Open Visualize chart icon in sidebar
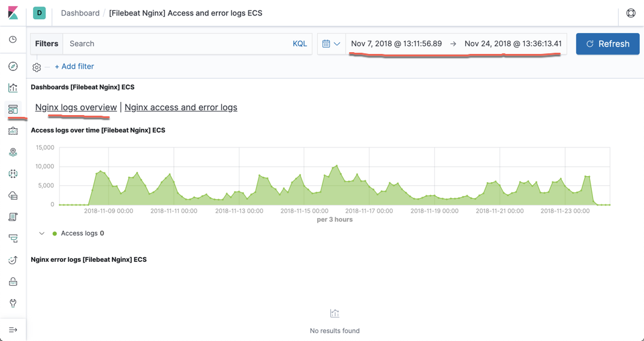This screenshot has width=644, height=341. [x=13, y=87]
